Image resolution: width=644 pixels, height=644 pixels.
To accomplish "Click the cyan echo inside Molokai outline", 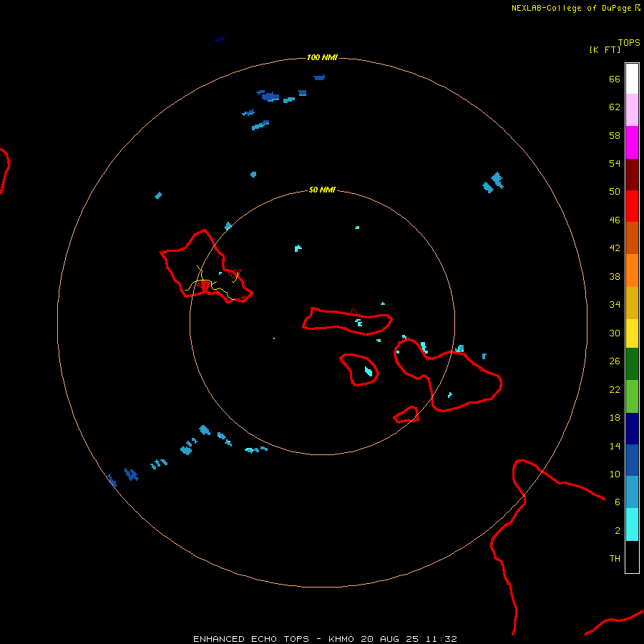I will pos(359,323).
